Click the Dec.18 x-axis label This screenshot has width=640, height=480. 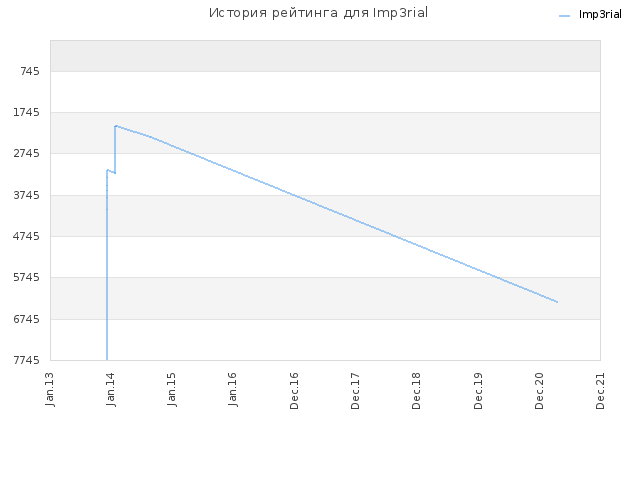(416, 391)
